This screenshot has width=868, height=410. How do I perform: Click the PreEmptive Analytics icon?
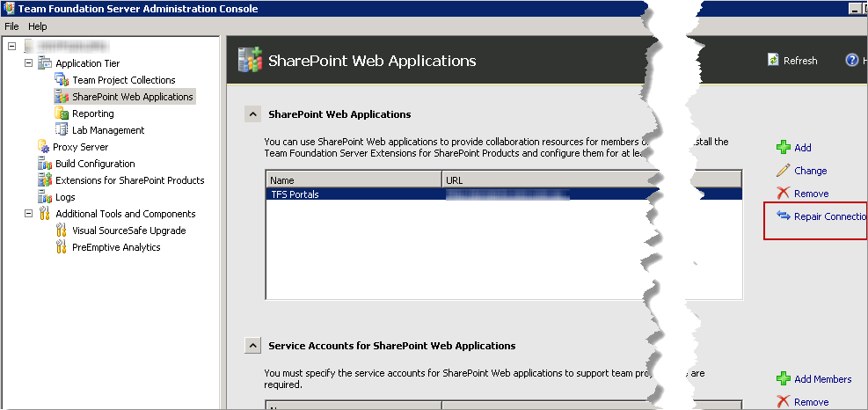pos(62,247)
